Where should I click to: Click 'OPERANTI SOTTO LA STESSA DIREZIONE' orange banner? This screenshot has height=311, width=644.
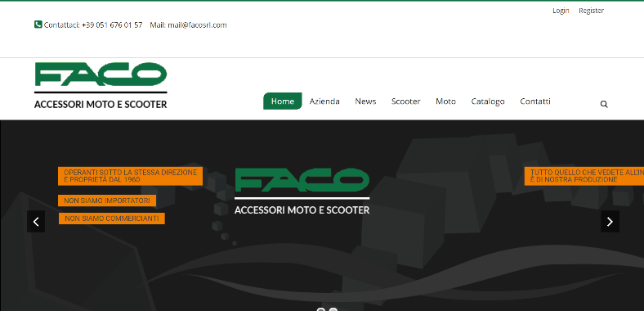130,176
